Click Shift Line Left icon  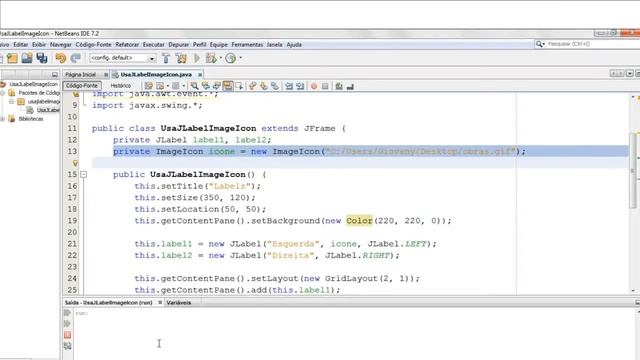pyautogui.click(x=289, y=86)
